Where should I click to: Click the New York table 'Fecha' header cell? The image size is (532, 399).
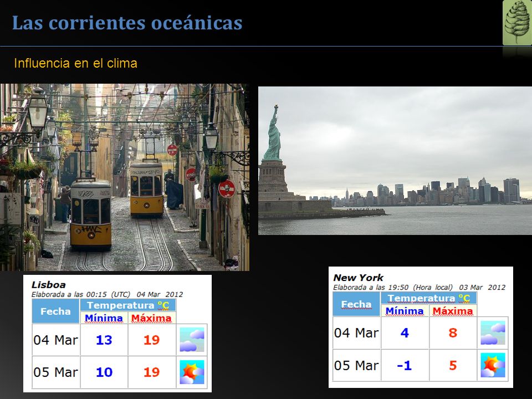[x=356, y=304]
